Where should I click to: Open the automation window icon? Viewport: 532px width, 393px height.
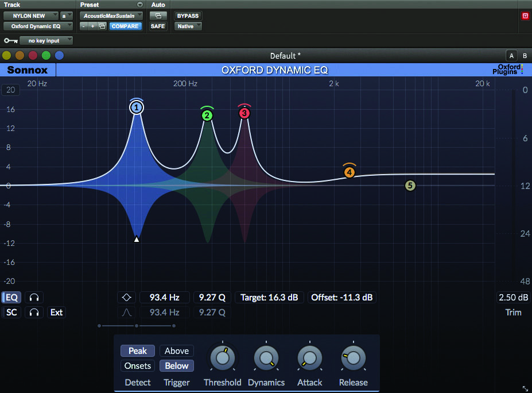[x=158, y=16]
